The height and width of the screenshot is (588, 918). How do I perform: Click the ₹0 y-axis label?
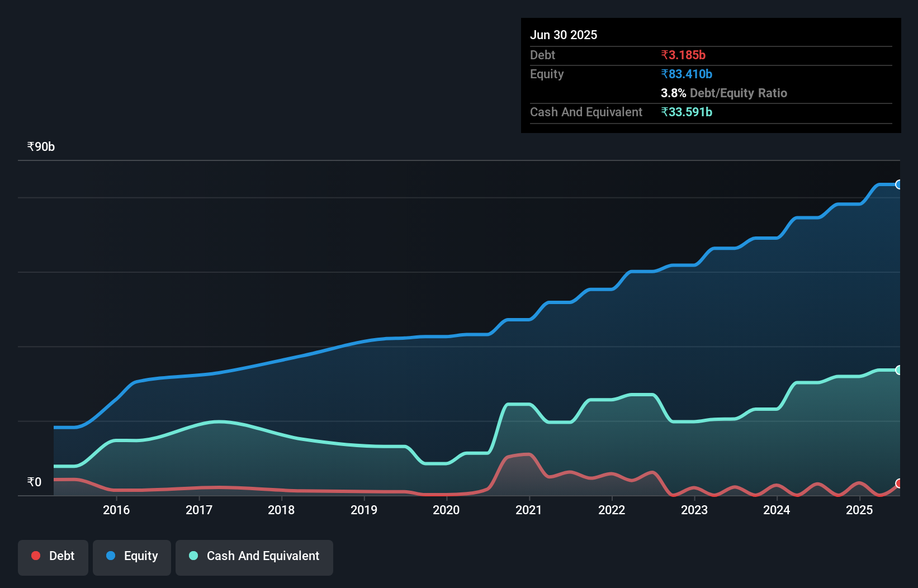pos(34,482)
